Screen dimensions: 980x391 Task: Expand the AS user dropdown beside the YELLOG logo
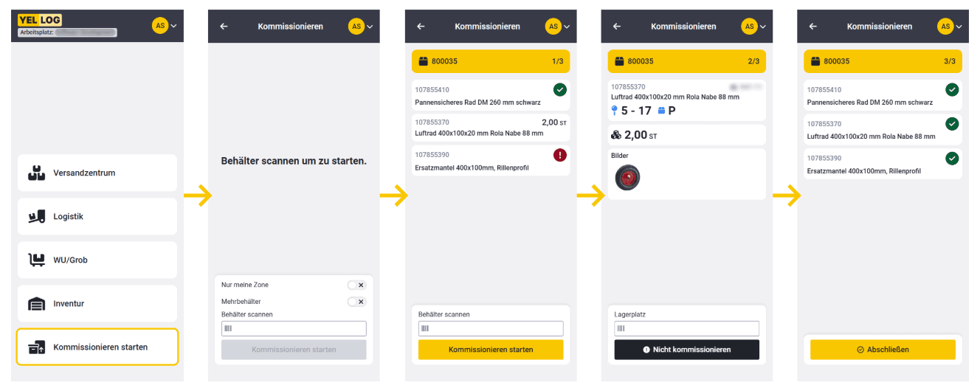(x=165, y=26)
